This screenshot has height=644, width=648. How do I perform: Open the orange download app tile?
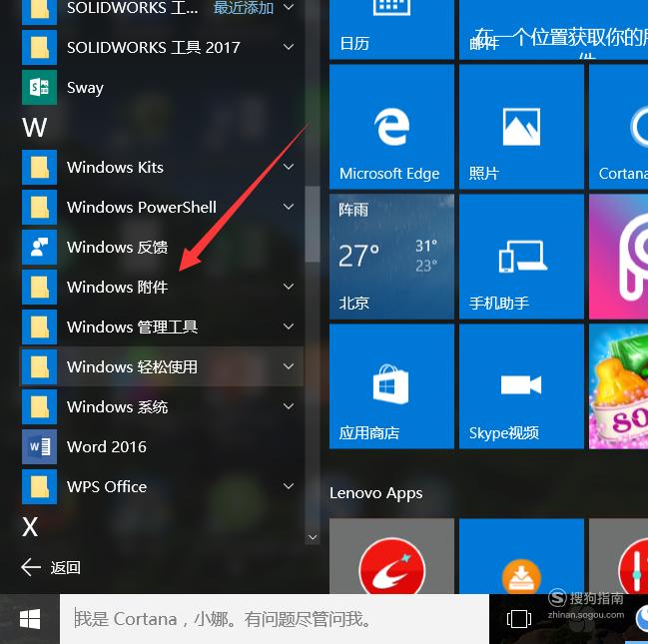521,556
